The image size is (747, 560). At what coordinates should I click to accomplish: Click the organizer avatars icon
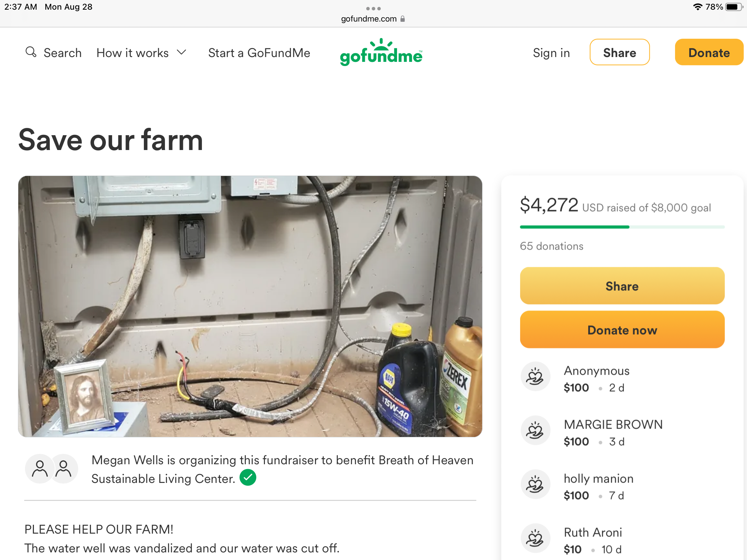52,469
